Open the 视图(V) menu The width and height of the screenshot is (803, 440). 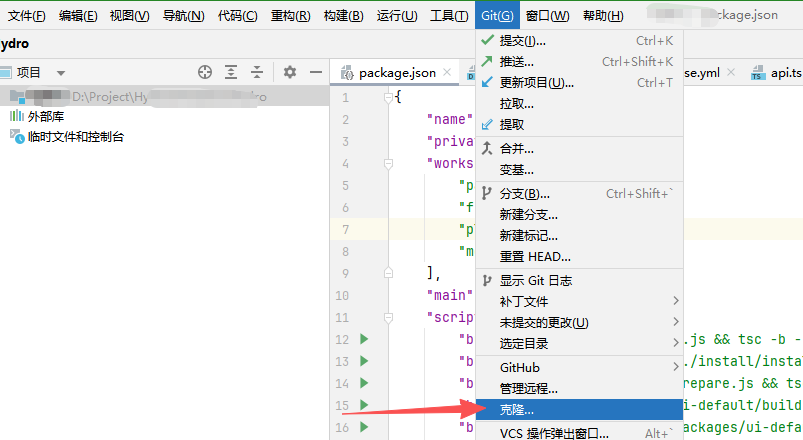coord(130,16)
